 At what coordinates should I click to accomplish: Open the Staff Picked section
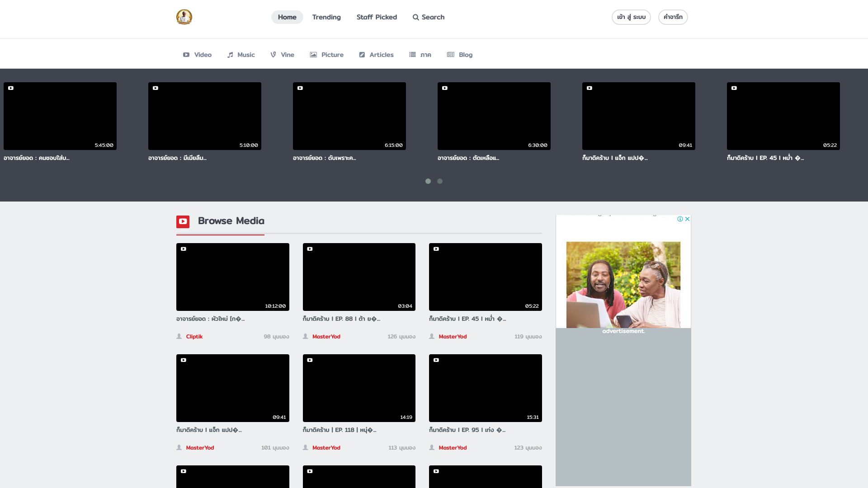[x=377, y=17]
